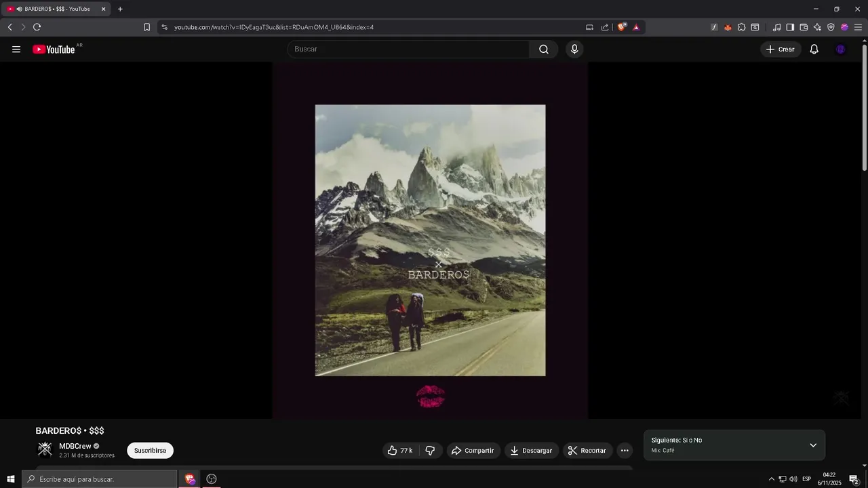868x488 pixels.
Task: Close the BARDERO$ tab
Action: 104,9
